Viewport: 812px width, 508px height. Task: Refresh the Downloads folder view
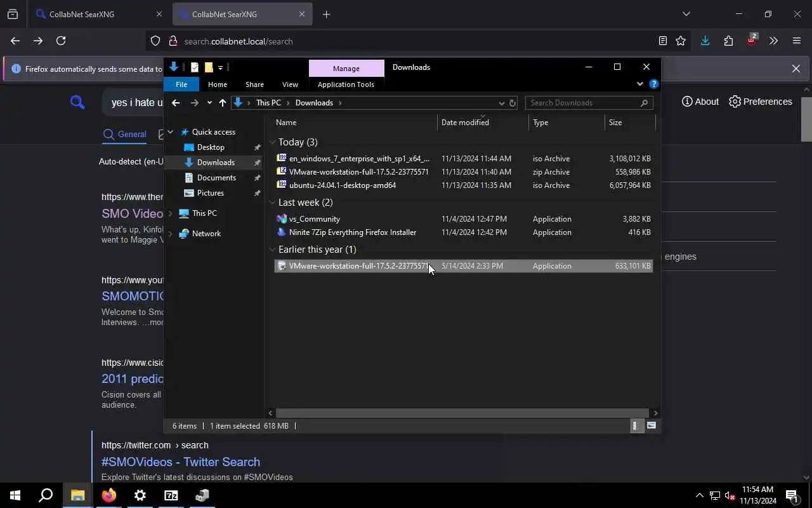[x=513, y=103]
